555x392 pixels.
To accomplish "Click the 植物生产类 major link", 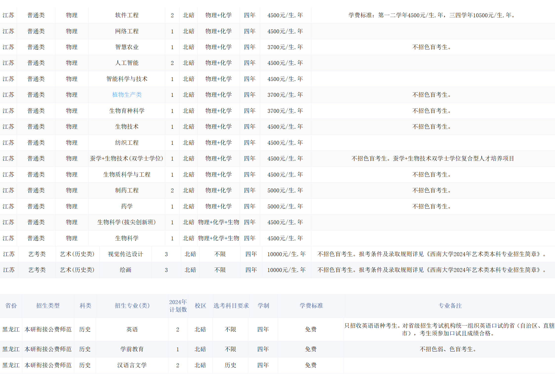I will tap(127, 95).
